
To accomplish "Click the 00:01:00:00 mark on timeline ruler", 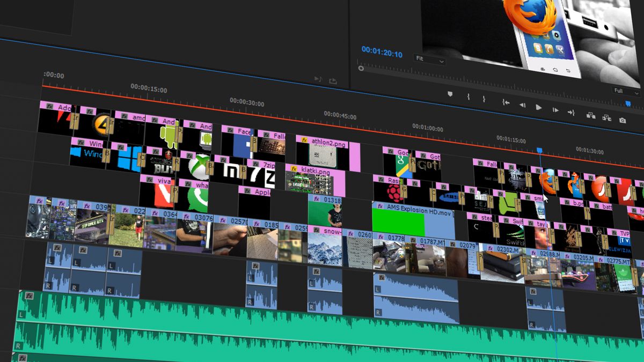I will 428,128.
